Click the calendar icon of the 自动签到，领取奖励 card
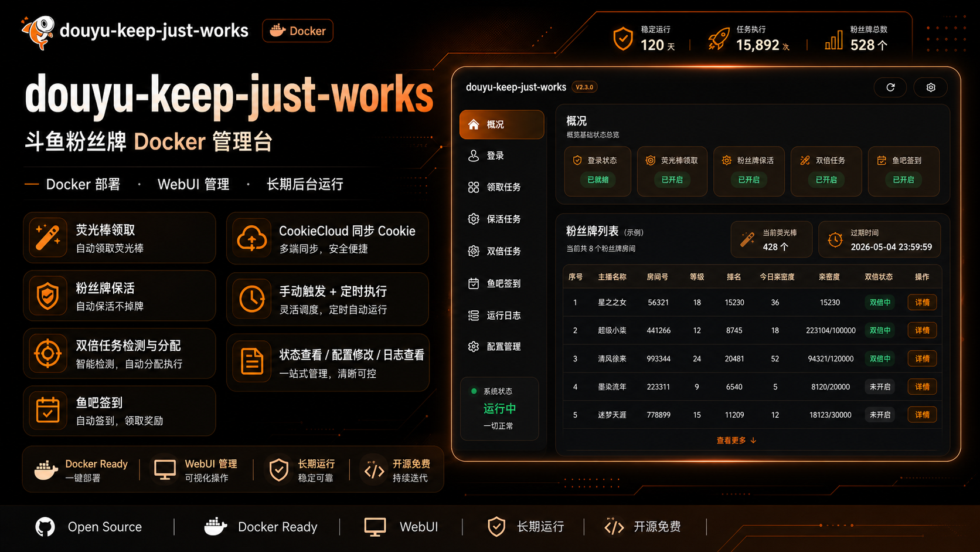The height and width of the screenshot is (552, 980). coord(47,411)
